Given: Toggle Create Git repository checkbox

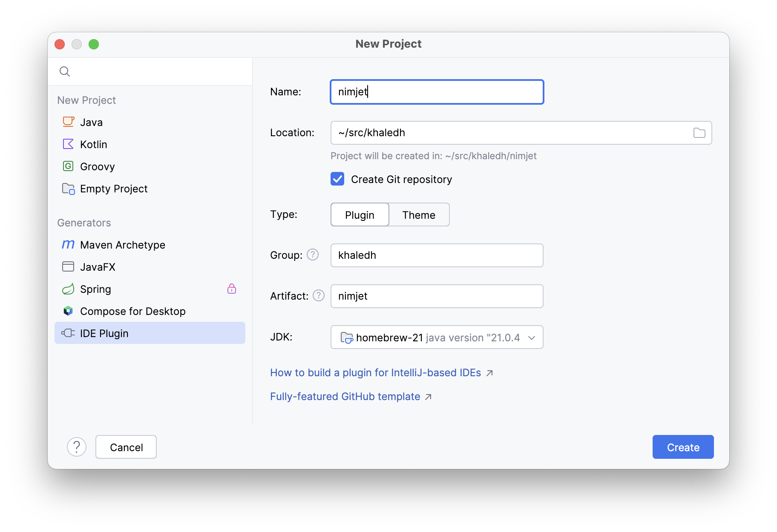Looking at the screenshot, I should point(337,179).
